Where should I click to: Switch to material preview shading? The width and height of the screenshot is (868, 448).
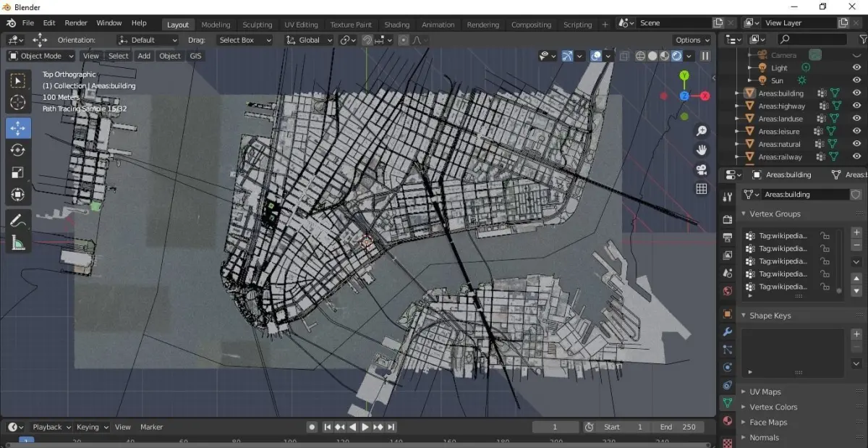coord(664,56)
